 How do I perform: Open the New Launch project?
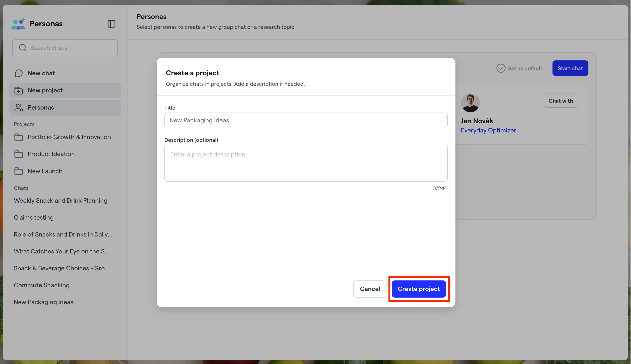click(45, 171)
